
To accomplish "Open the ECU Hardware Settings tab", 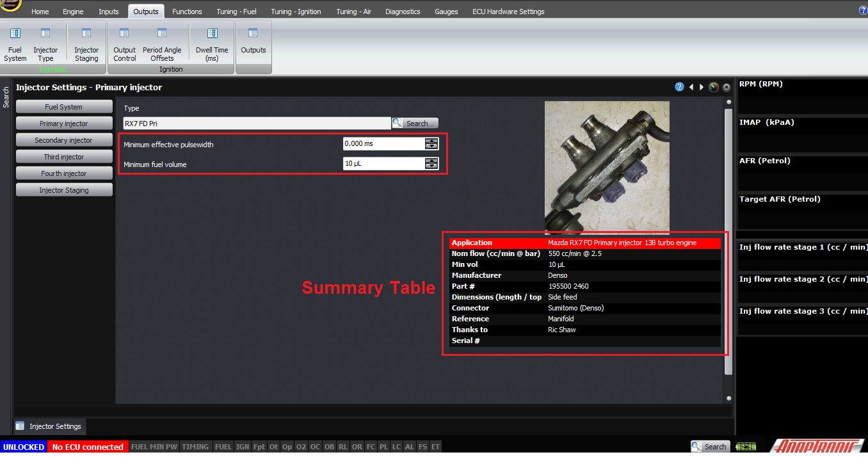I will click(508, 12).
